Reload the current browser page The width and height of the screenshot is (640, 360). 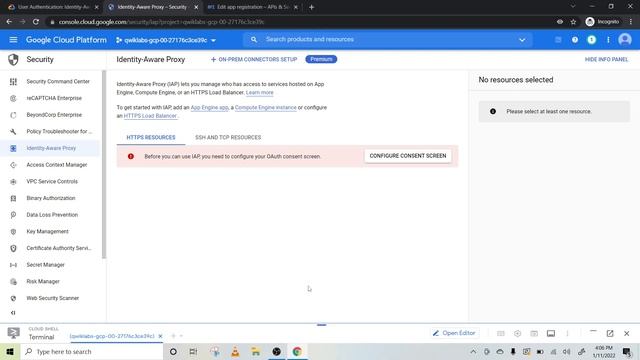pos(36,22)
